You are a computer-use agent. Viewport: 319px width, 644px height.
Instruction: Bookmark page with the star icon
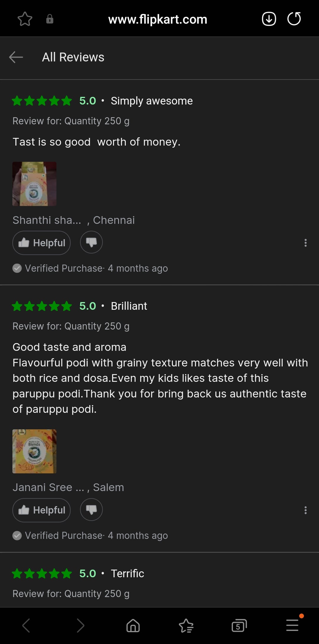(x=25, y=19)
